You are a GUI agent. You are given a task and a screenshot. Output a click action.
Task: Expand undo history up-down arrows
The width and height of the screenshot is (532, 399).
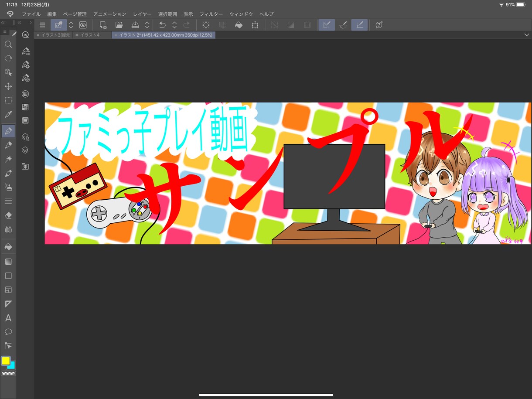point(174,25)
